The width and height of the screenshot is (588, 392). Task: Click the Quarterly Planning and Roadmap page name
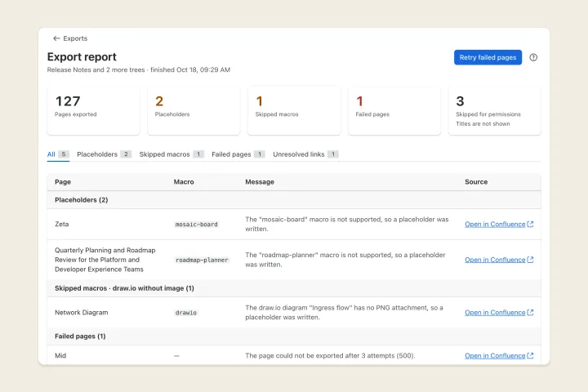[x=105, y=260]
